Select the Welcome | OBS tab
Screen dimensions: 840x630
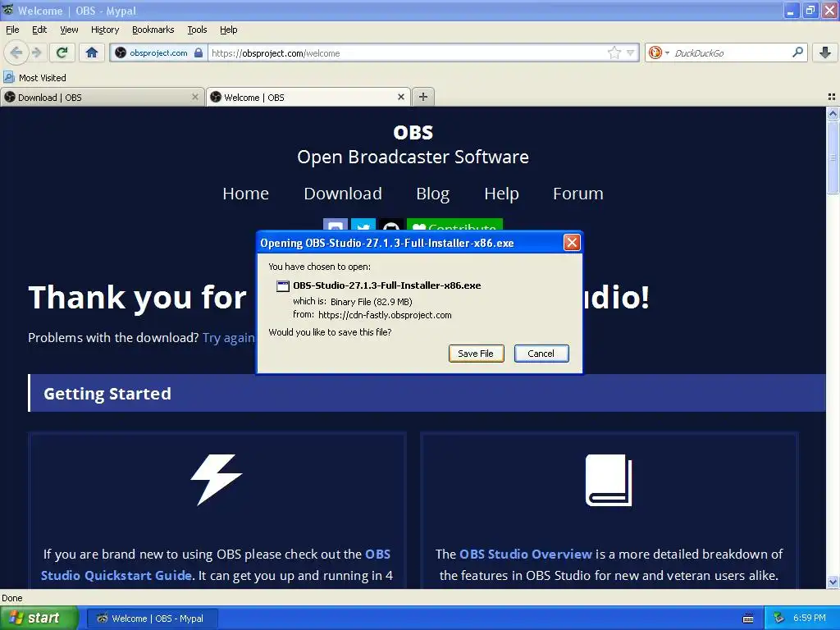point(308,97)
